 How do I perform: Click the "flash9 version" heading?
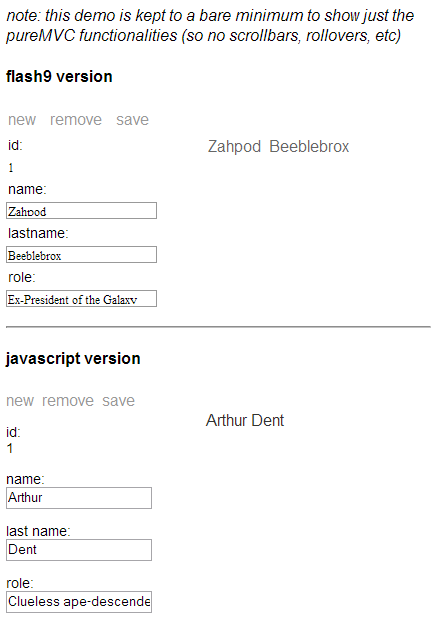(x=59, y=76)
